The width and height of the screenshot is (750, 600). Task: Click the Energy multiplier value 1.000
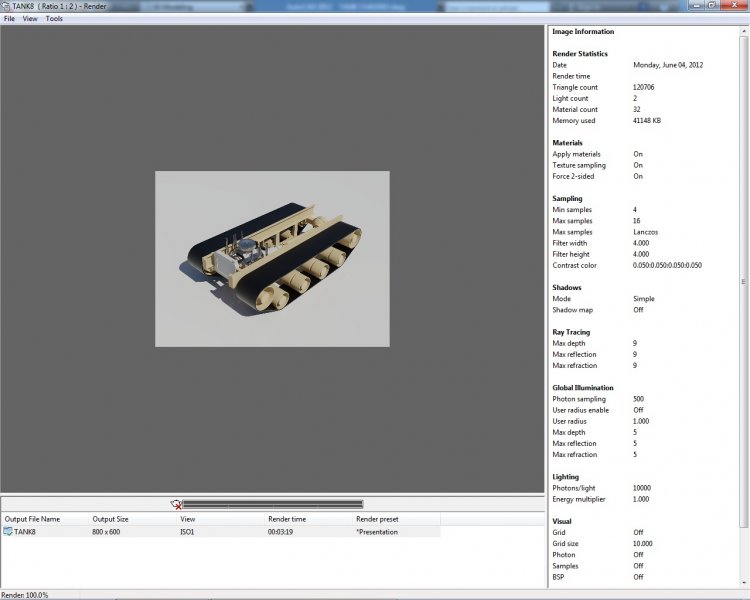point(641,499)
